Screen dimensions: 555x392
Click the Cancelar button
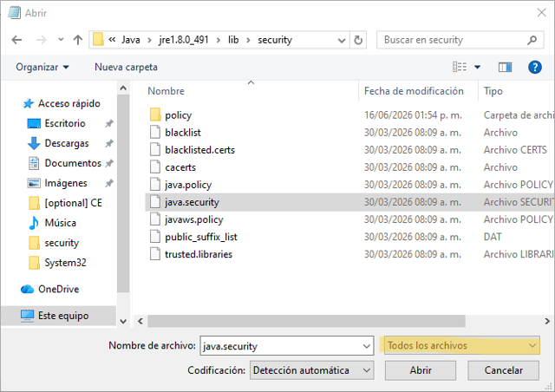point(503,370)
